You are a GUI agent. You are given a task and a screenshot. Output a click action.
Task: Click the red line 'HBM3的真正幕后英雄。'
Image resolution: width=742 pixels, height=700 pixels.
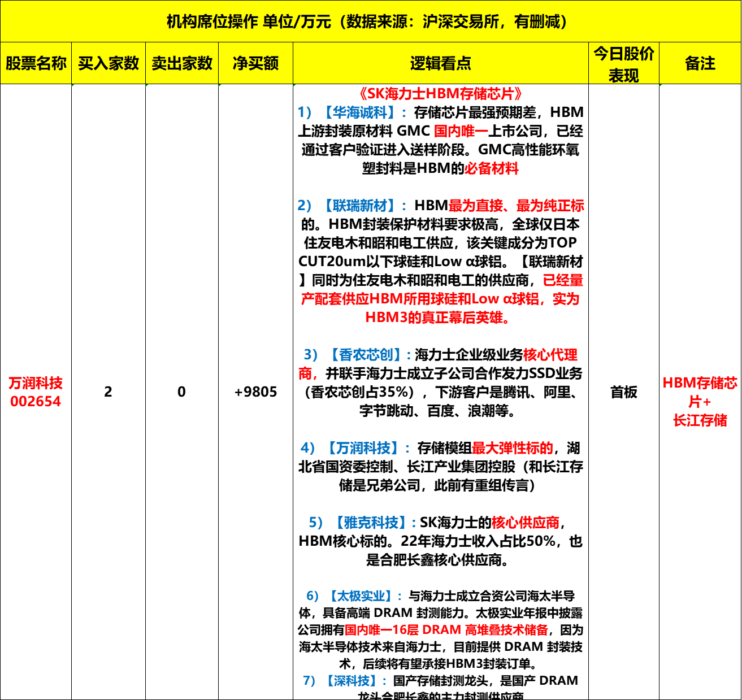click(439, 318)
